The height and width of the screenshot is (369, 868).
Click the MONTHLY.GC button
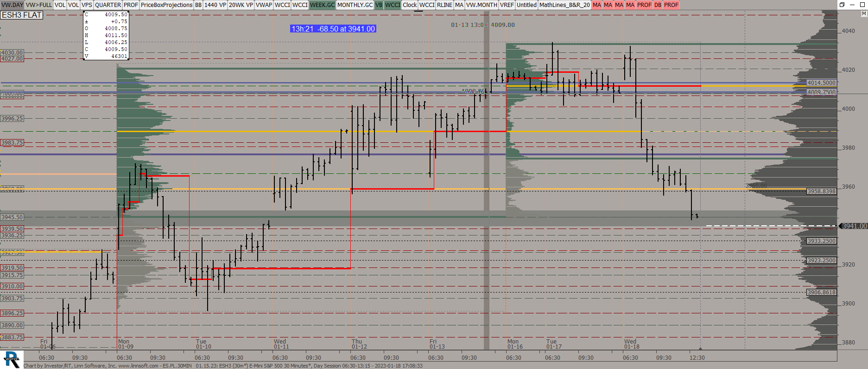coord(355,5)
